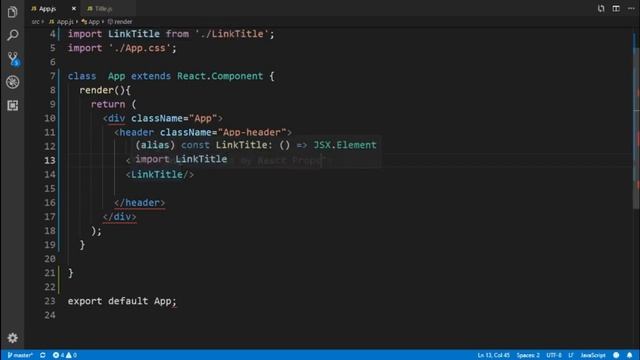Change end-of-line sequence LF indicator

click(x=571, y=355)
